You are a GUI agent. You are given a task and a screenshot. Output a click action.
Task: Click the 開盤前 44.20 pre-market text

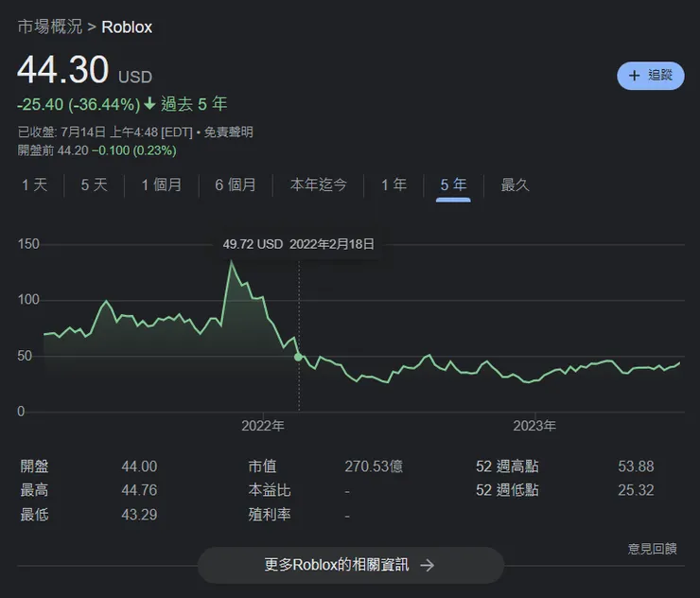(53, 150)
